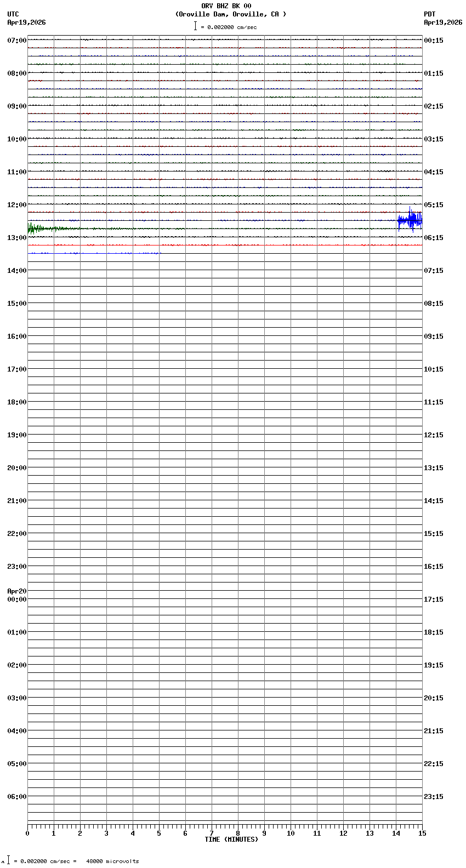Click the 13:00 UTC row label

[x=17, y=238]
